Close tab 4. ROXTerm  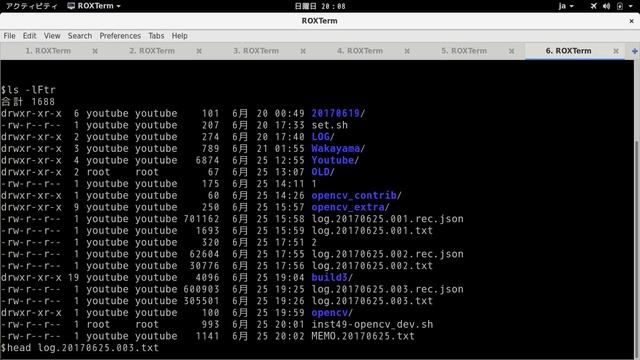[407, 51]
